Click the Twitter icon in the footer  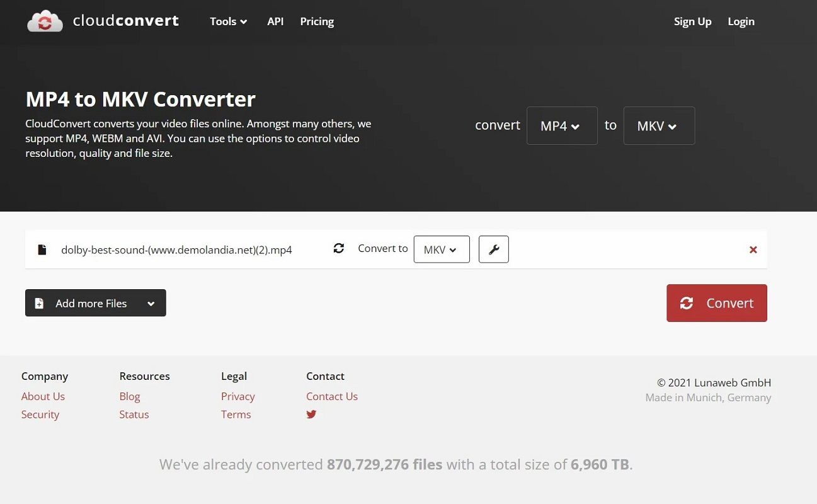pyautogui.click(x=311, y=415)
